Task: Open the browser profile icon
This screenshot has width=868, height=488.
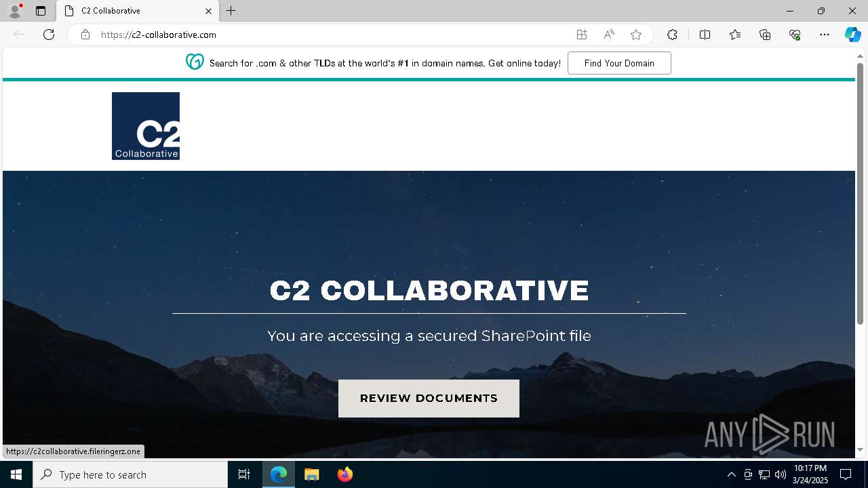Action: coord(15,11)
